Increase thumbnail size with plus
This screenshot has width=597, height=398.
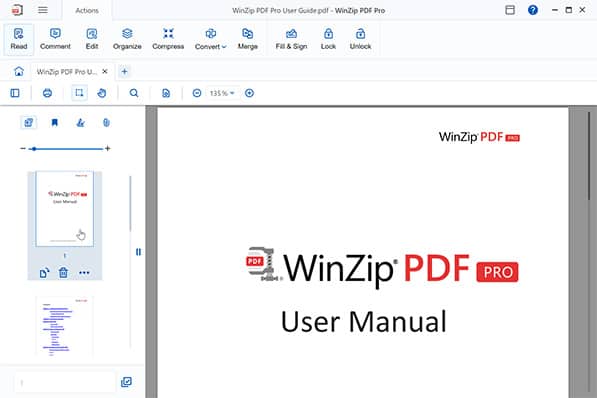pos(108,148)
